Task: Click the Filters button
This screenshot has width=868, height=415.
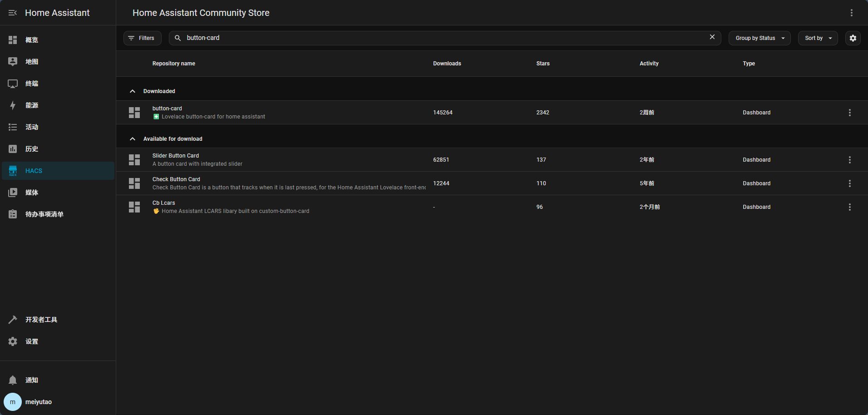Action: [142, 38]
